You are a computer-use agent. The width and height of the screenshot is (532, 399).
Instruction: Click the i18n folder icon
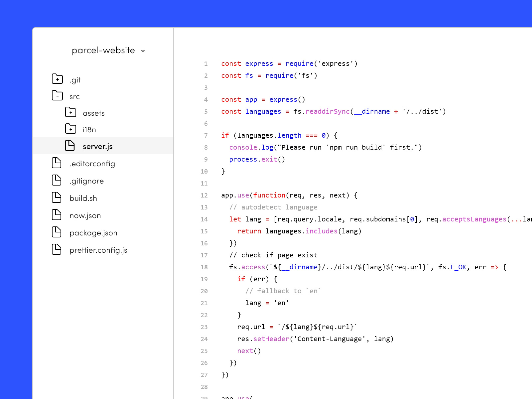(70, 129)
